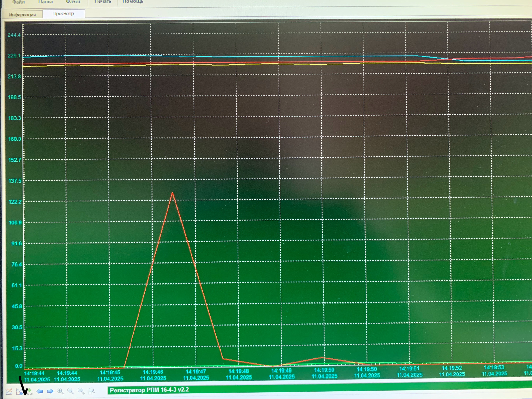
Task: Open the Помощь menu
Action: [133, 2]
